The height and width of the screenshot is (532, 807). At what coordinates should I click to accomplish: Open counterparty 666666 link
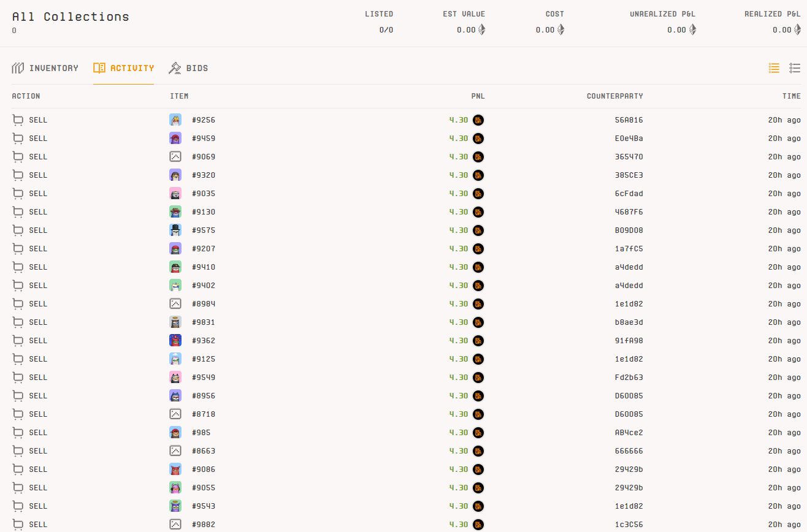pyautogui.click(x=629, y=451)
